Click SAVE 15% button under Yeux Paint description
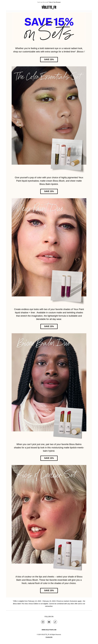This screenshot has height=644, width=98. pos(49,326)
